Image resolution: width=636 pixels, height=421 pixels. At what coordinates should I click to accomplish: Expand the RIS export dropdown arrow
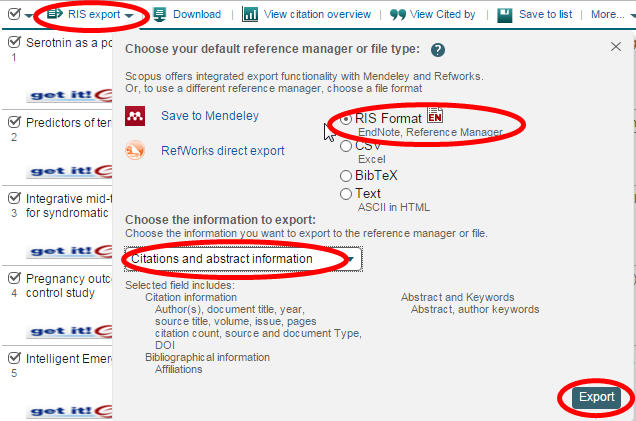click(x=129, y=16)
